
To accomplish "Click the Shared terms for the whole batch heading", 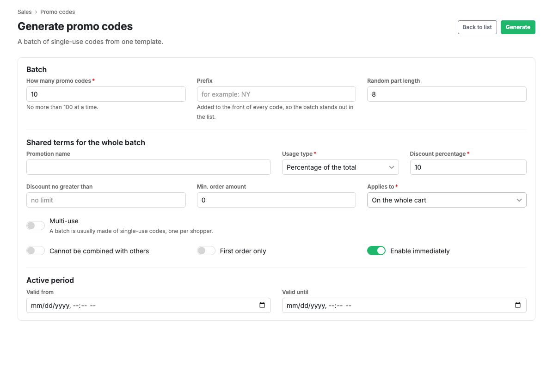I will point(86,142).
